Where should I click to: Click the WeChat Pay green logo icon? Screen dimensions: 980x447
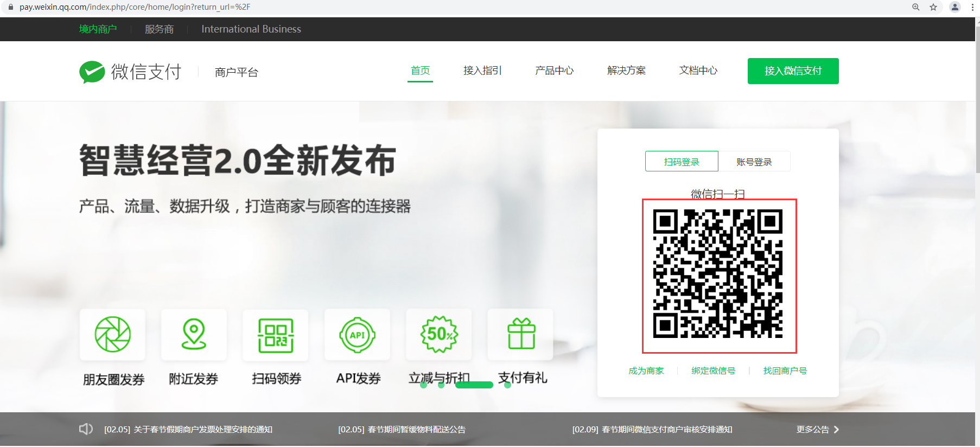tap(92, 72)
